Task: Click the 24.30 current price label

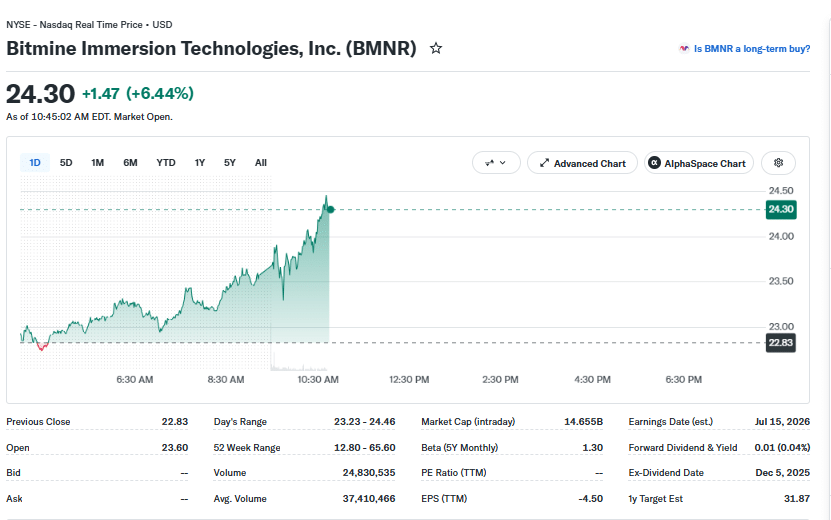Action: click(781, 209)
